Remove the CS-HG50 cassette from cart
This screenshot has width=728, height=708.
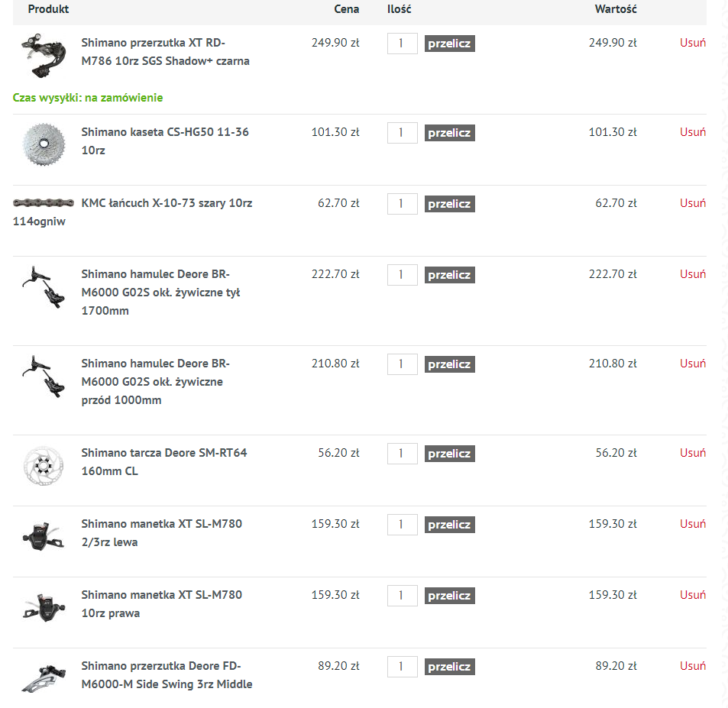[693, 132]
